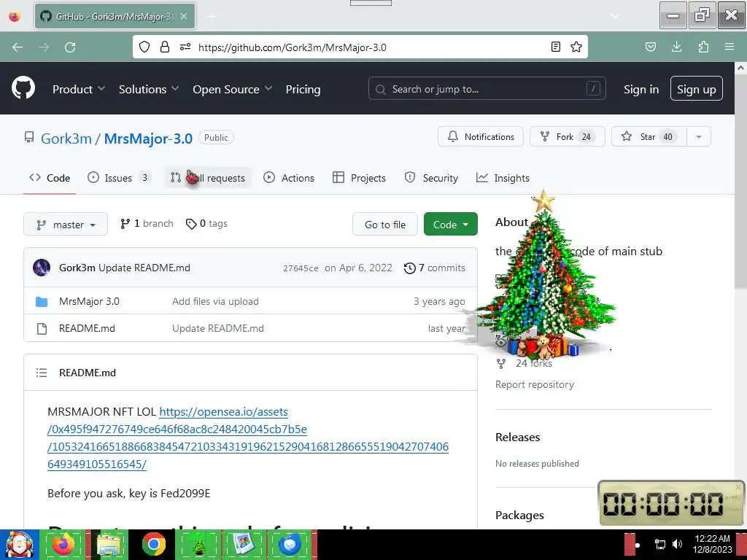Close the GitHub browser tab
Viewport: 747px width, 560px height.
click(184, 16)
